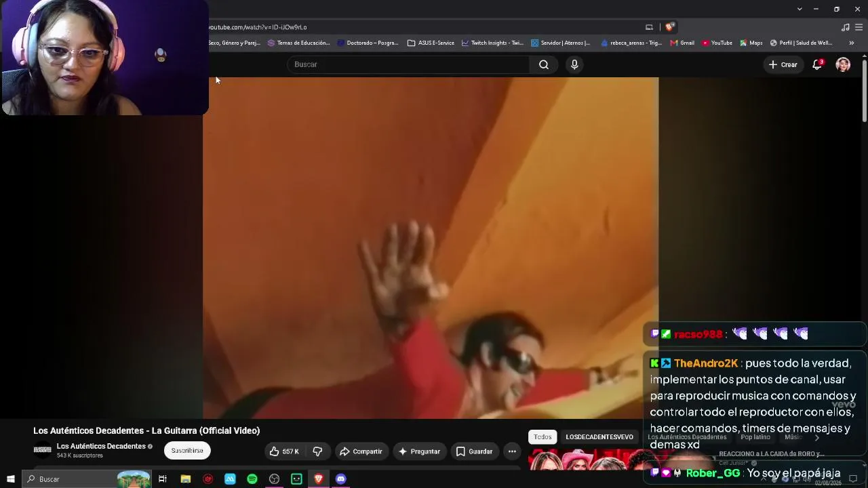This screenshot has height=488, width=868.
Task: Switch to OBS Studio on the taskbar
Action: (274, 479)
